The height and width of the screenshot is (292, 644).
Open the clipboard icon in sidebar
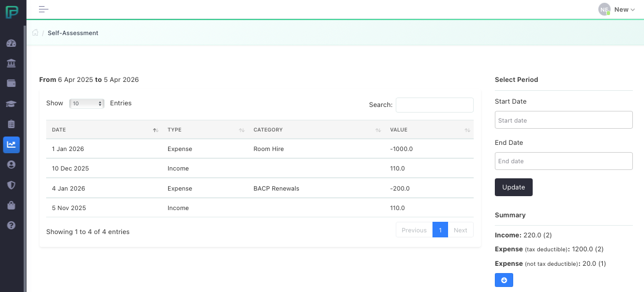pyautogui.click(x=11, y=124)
